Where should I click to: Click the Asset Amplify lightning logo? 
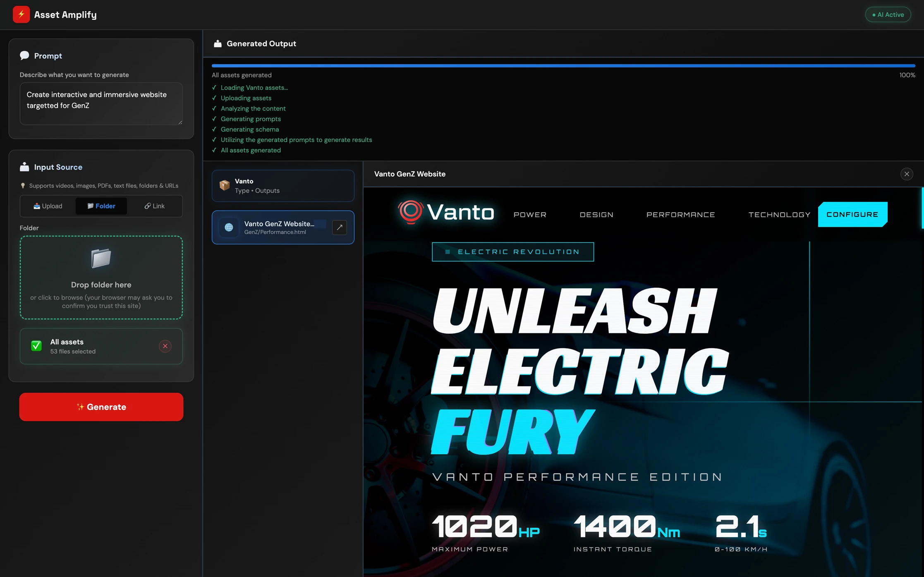pyautogui.click(x=21, y=14)
